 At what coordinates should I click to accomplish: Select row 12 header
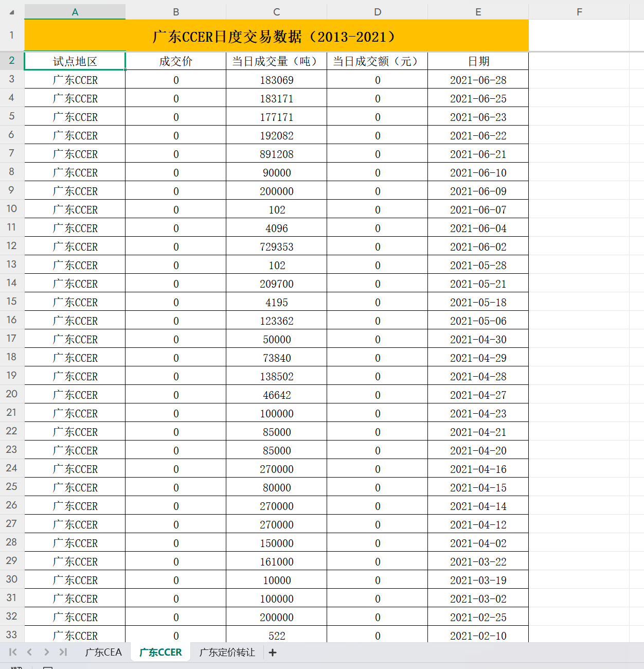pyautogui.click(x=12, y=246)
